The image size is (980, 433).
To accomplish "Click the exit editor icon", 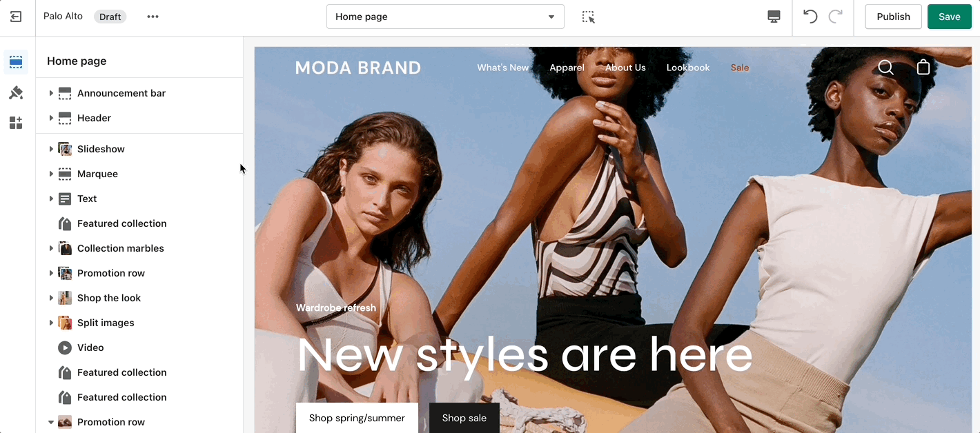I will [16, 17].
